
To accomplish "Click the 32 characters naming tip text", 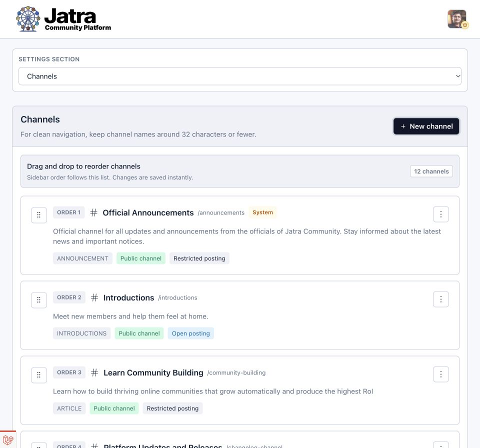I will click(x=138, y=134).
